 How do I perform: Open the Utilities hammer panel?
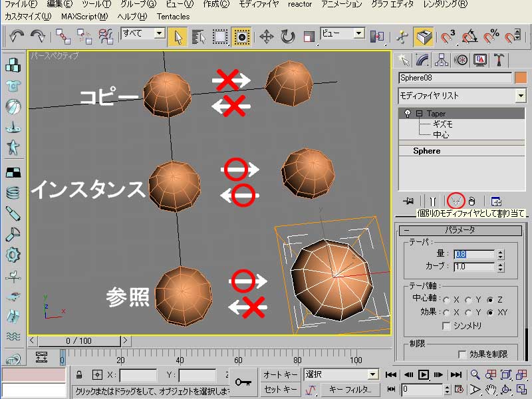(499, 61)
